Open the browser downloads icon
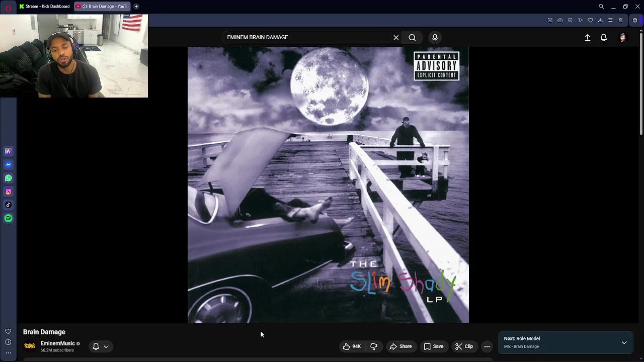The height and width of the screenshot is (362, 644). [x=600, y=20]
